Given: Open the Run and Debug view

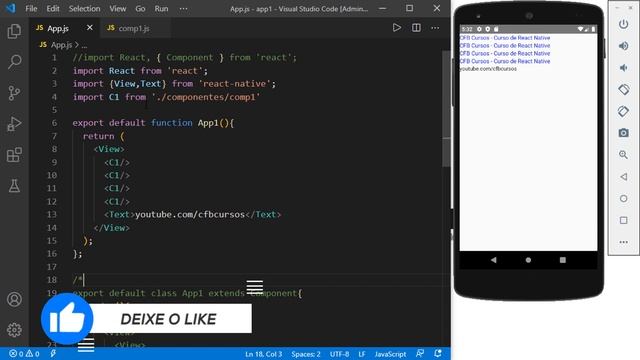Looking at the screenshot, I should [x=14, y=124].
